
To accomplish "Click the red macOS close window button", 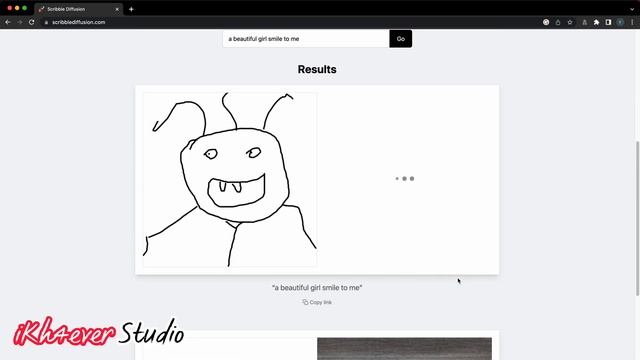I will (9, 8).
